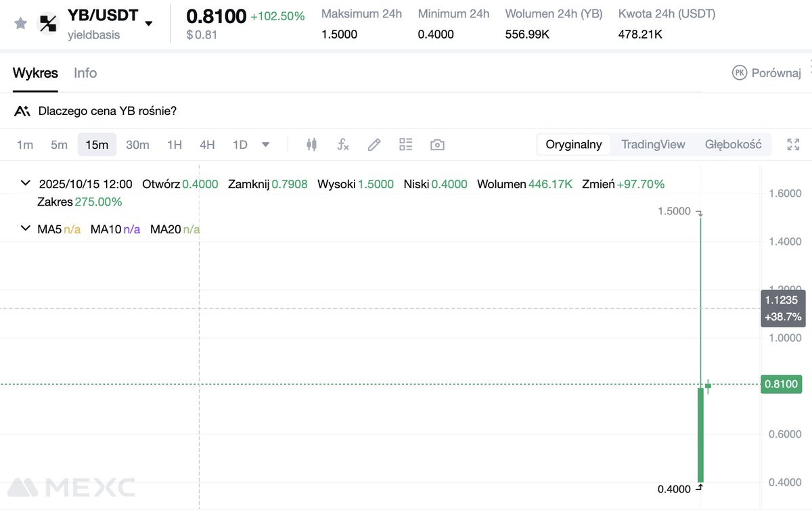The height and width of the screenshot is (510, 812).
Task: Click the Kwota 24h value 478.21K
Action: tap(640, 34)
